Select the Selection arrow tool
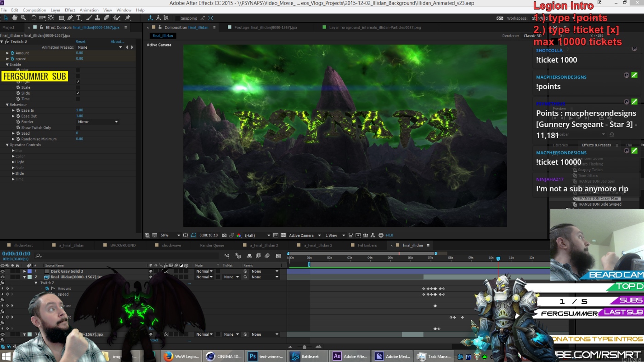This screenshot has height=362, width=644. [x=6, y=18]
